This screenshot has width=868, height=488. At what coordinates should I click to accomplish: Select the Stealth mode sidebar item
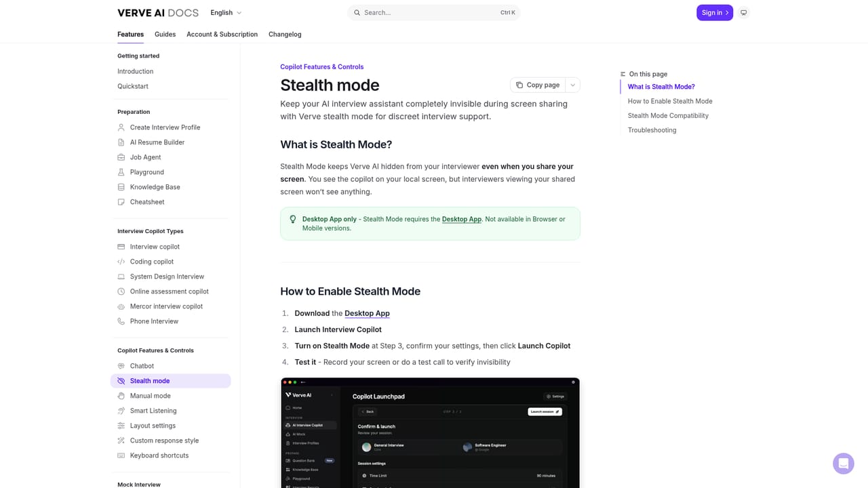[x=171, y=381]
